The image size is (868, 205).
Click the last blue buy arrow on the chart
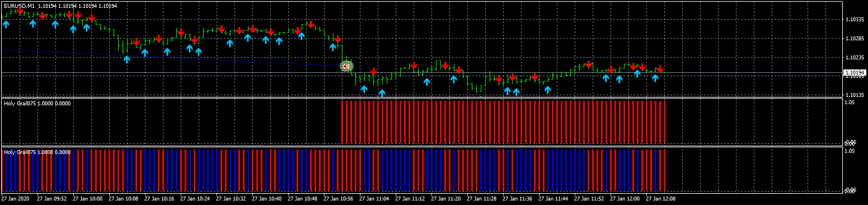(655, 78)
